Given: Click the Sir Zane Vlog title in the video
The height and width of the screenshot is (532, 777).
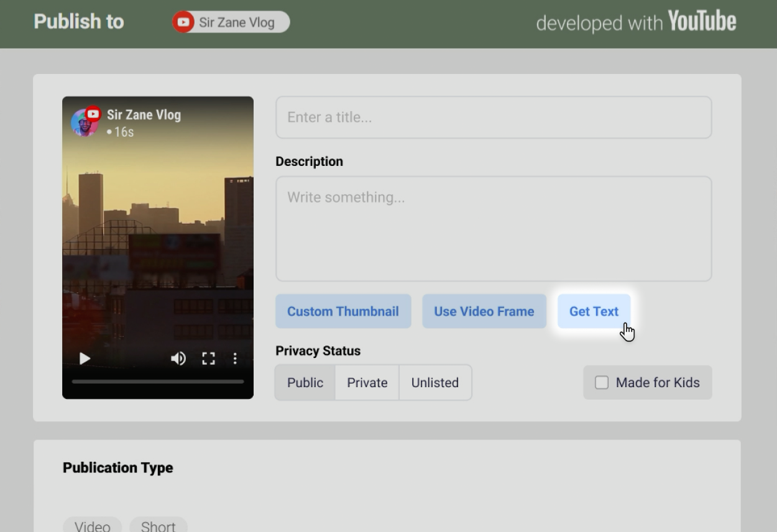Looking at the screenshot, I should [144, 115].
